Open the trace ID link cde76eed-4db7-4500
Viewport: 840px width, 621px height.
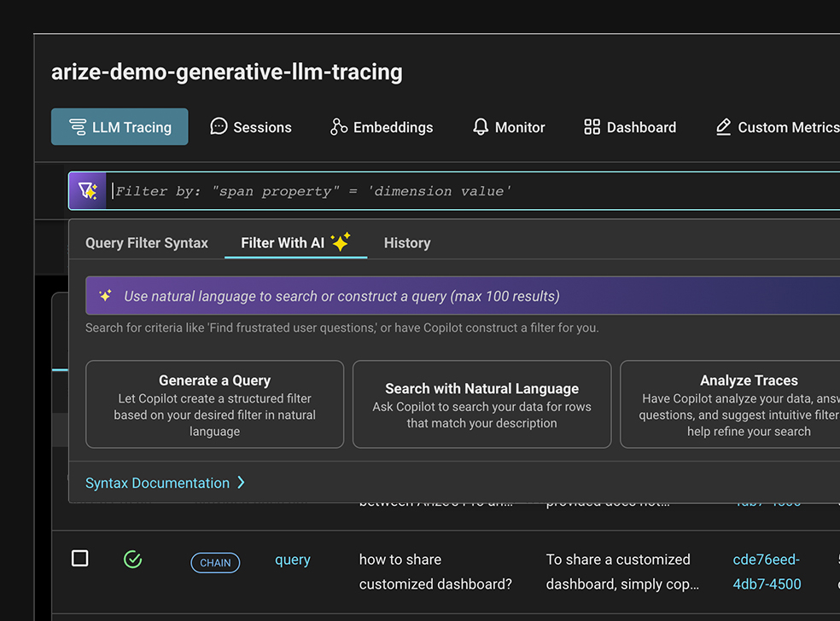pos(767,572)
